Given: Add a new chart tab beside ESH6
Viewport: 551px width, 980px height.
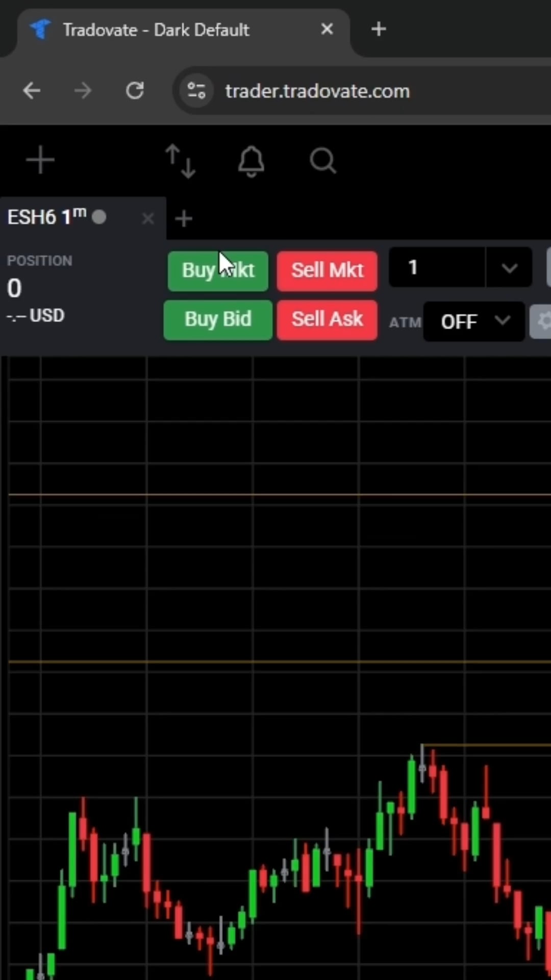Looking at the screenshot, I should coord(184,219).
